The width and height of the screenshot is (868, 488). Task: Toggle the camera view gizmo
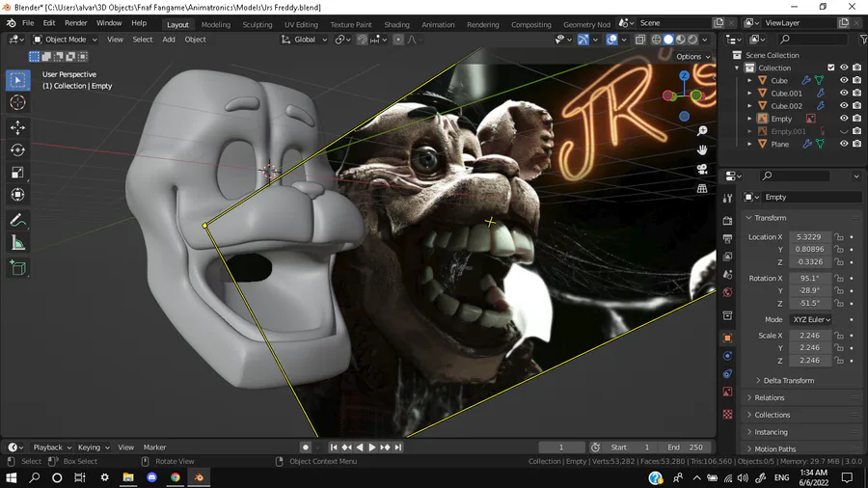(702, 169)
